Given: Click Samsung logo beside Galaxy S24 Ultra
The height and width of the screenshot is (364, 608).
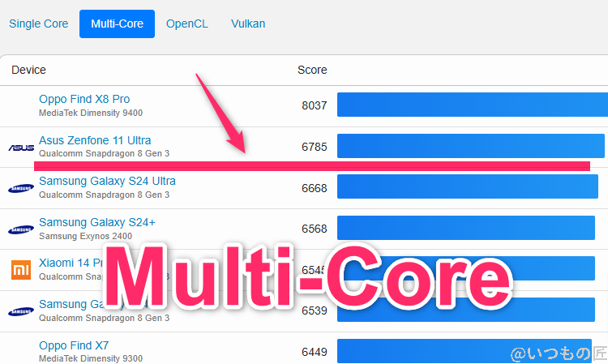Looking at the screenshot, I should [21, 189].
